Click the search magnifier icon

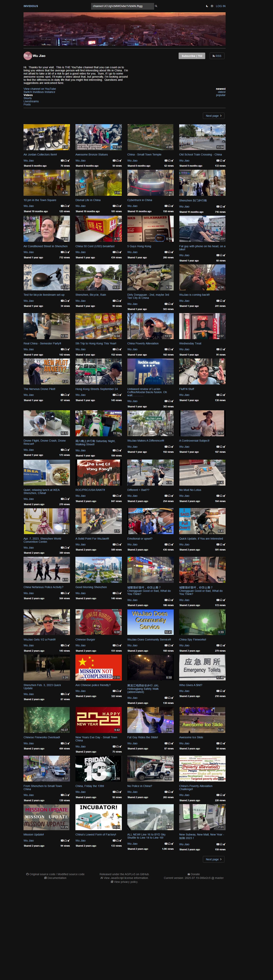(156, 6)
